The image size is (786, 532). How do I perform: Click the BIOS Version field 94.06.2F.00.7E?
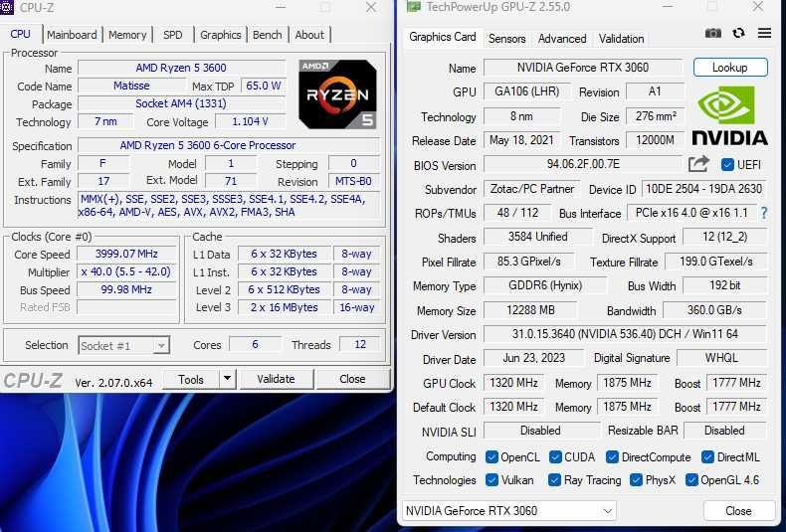(x=583, y=164)
